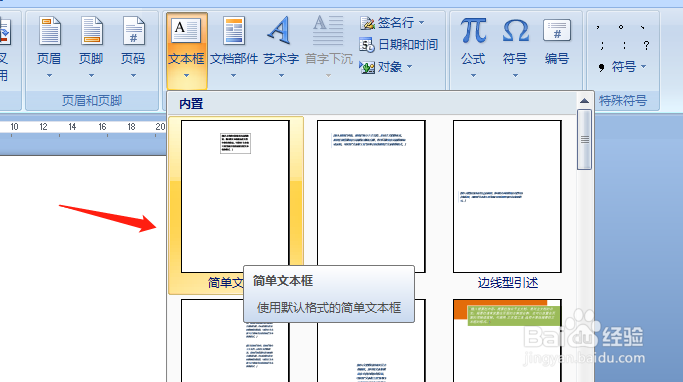Choose the orange and green sidebar template
Screen dimensions: 683x382
[x=507, y=341]
